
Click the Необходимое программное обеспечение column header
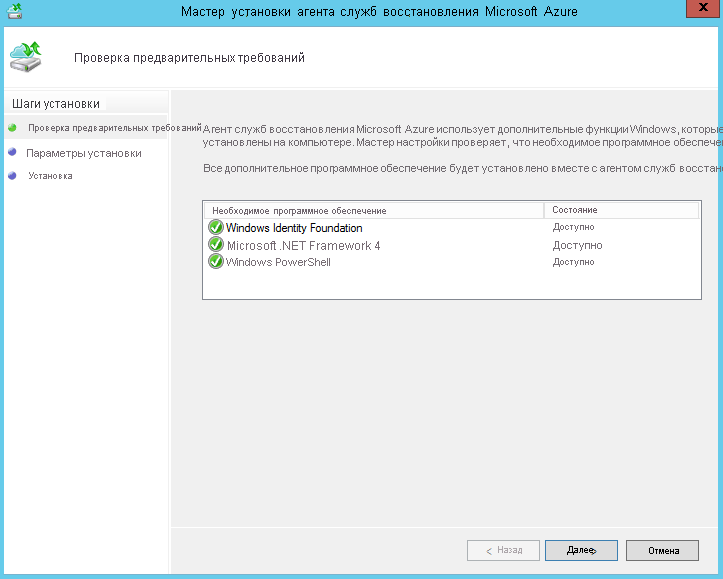click(x=374, y=210)
